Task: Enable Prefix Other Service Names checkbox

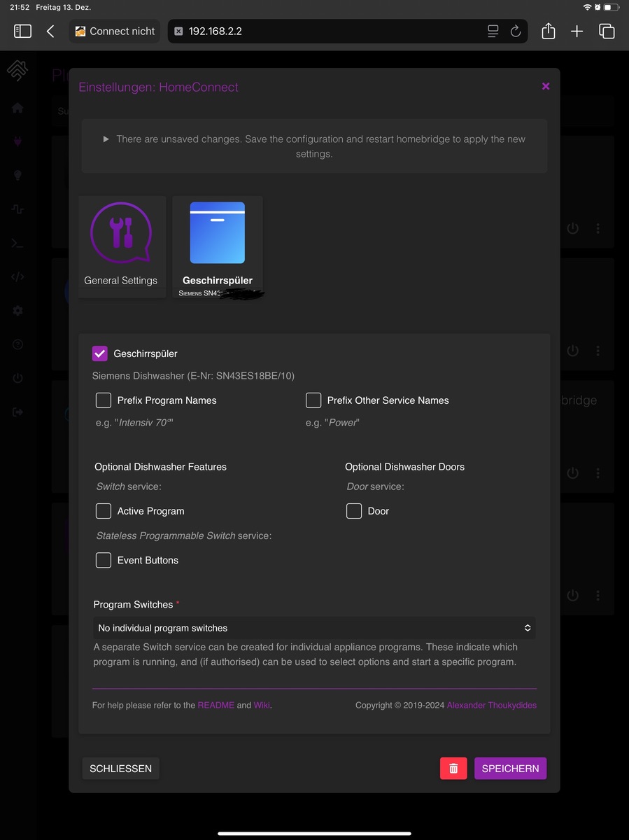Action: pos(313,400)
